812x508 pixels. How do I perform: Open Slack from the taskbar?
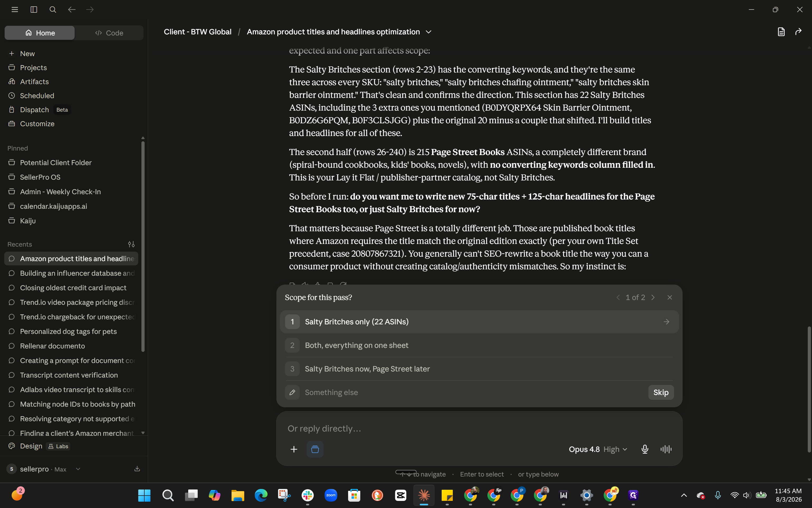coord(307,495)
